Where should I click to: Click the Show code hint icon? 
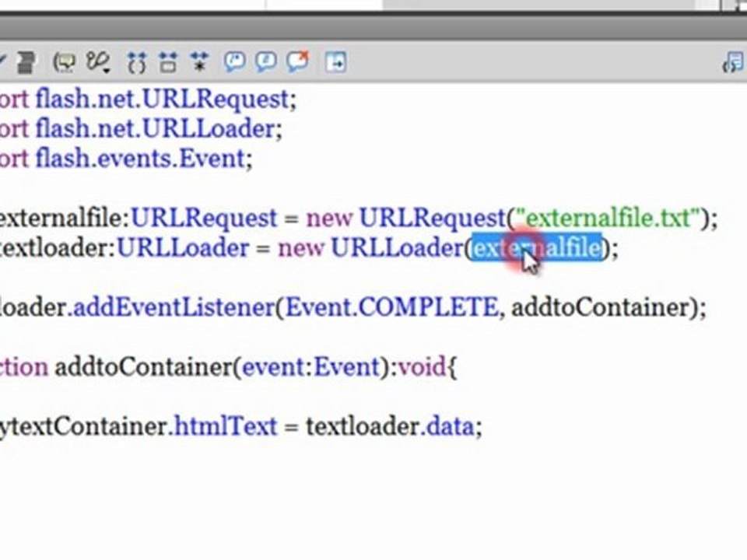pyautogui.click(x=65, y=62)
